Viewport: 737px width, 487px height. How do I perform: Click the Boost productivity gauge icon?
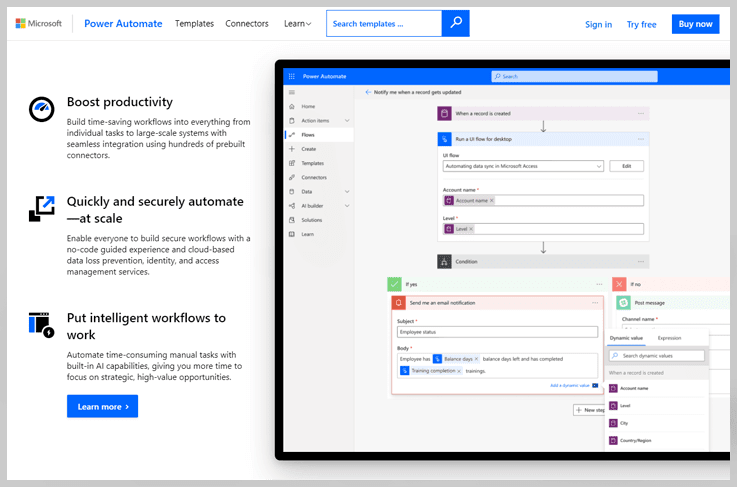(41, 109)
